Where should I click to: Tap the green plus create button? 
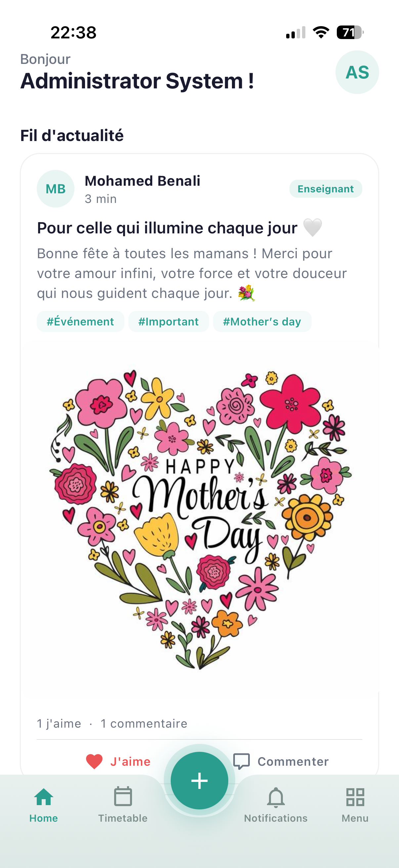[x=199, y=780]
